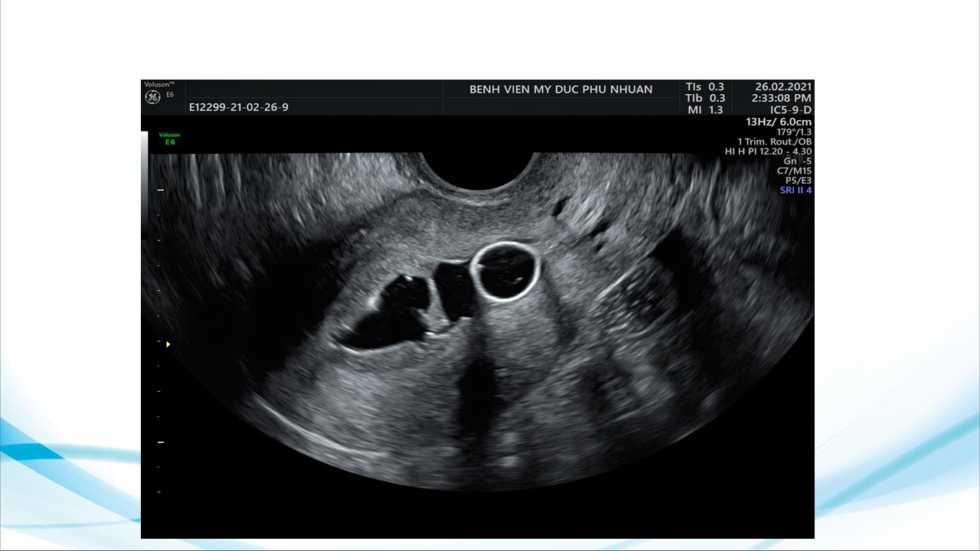Click the green Voluson E6 label
The height and width of the screenshot is (551, 980).
pyautogui.click(x=169, y=139)
